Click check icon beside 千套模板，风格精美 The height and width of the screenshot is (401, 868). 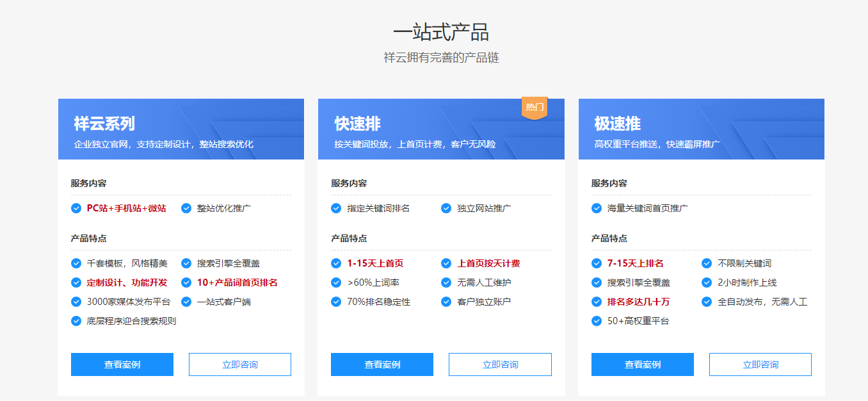(76, 263)
